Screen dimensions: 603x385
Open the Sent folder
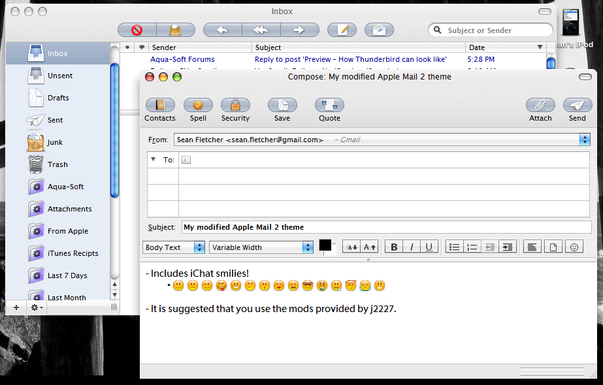(58, 120)
